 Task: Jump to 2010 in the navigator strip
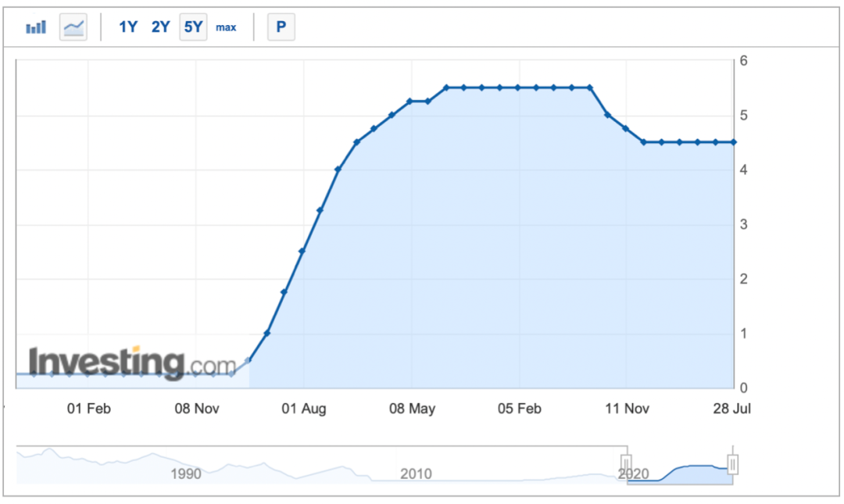pyautogui.click(x=416, y=474)
